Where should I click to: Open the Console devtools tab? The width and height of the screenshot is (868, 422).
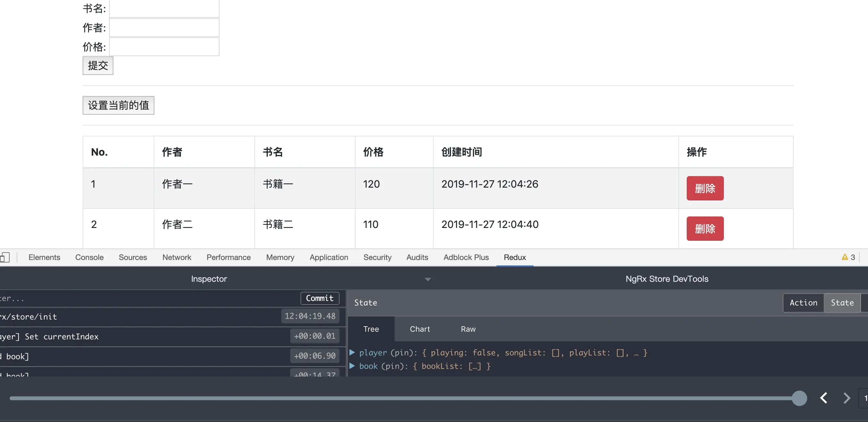[89, 257]
